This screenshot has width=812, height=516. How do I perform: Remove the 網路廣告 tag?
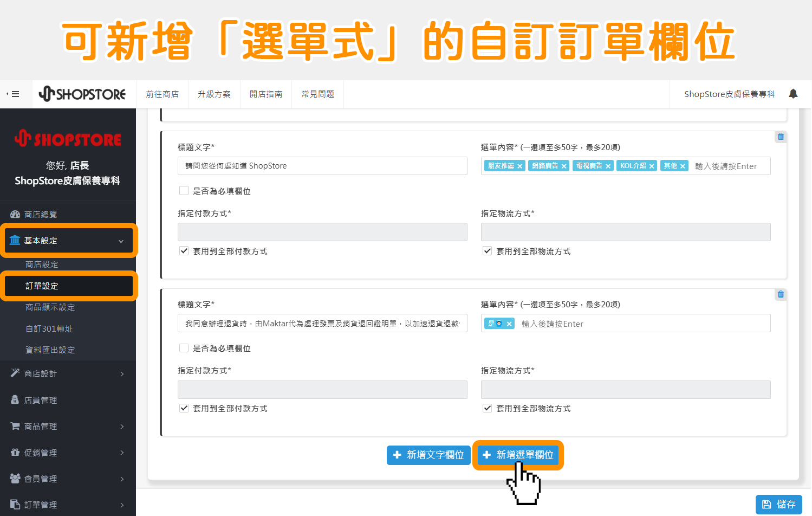point(564,166)
